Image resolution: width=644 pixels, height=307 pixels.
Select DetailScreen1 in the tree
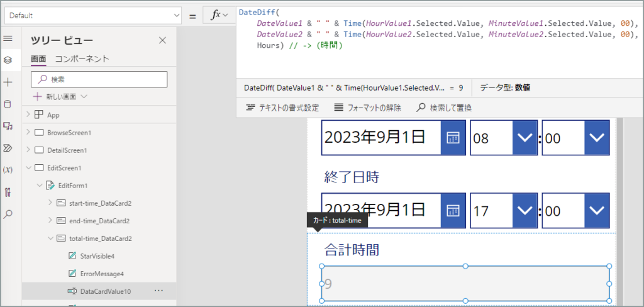tap(67, 150)
